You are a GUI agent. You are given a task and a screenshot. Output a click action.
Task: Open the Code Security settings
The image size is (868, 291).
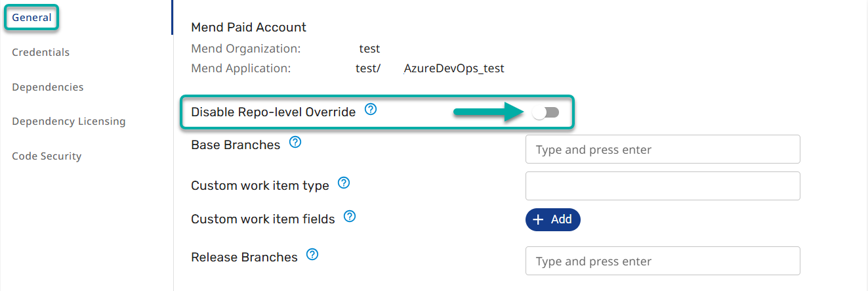point(47,156)
